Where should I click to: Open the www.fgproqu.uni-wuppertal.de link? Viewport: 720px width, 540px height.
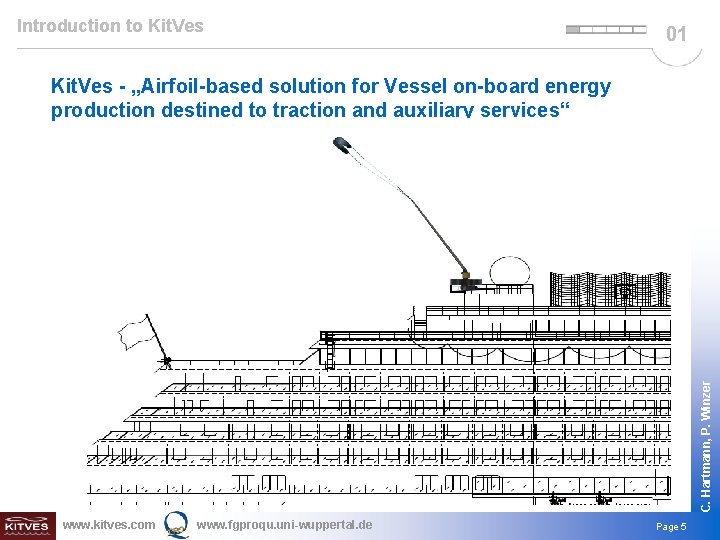click(x=284, y=525)
